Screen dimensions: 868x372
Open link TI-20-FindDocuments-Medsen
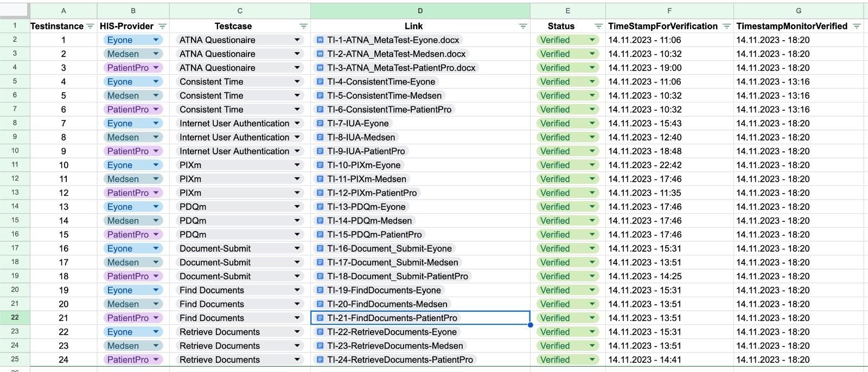[x=387, y=304]
